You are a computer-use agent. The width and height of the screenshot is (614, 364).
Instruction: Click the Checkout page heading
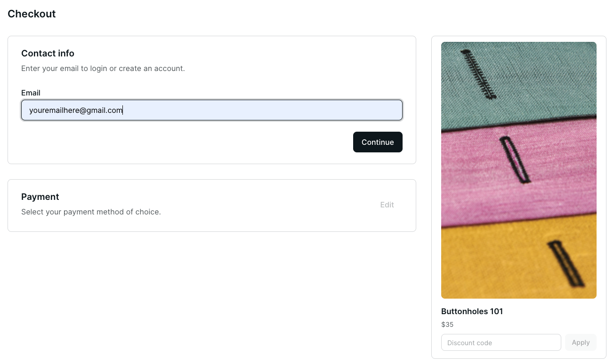click(32, 14)
